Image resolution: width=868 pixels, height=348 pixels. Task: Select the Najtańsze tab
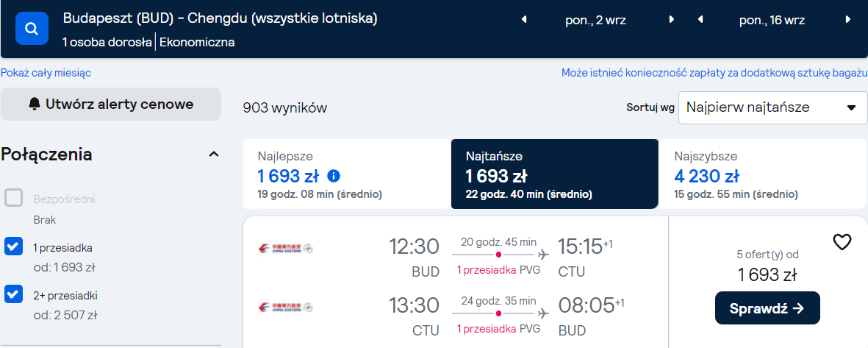[555, 174]
